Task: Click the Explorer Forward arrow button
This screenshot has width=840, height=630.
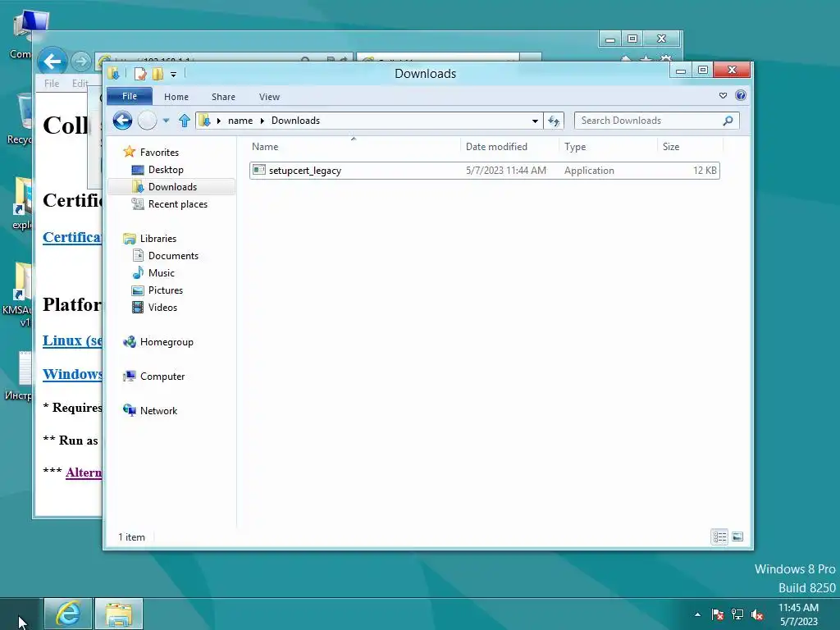Action: point(148,121)
